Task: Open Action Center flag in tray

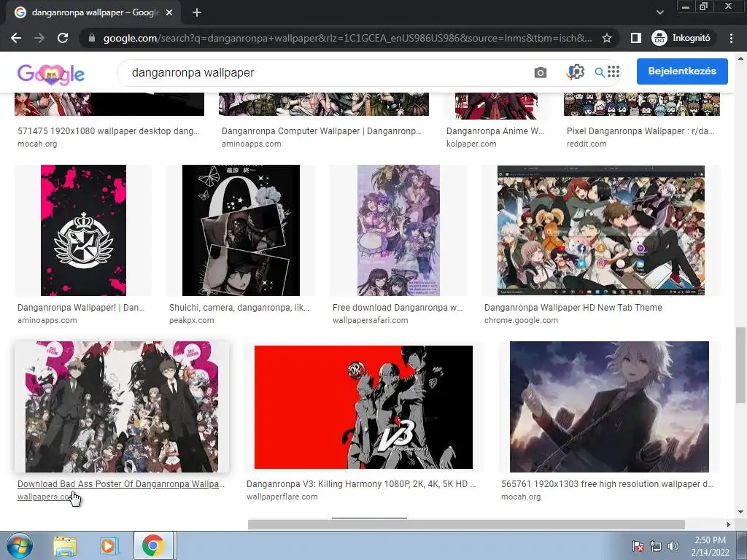Action: pos(638,546)
